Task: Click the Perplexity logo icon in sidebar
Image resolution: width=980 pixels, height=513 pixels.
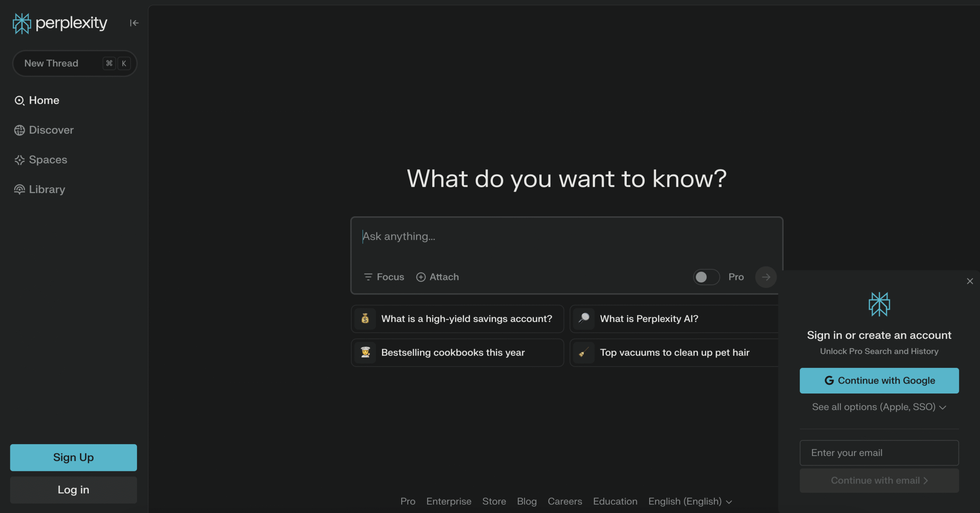Action: click(21, 23)
